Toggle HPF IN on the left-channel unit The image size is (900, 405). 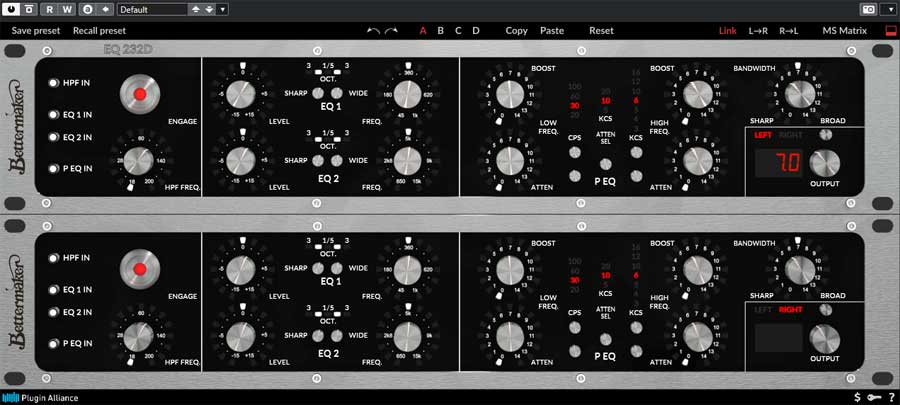click(x=54, y=83)
